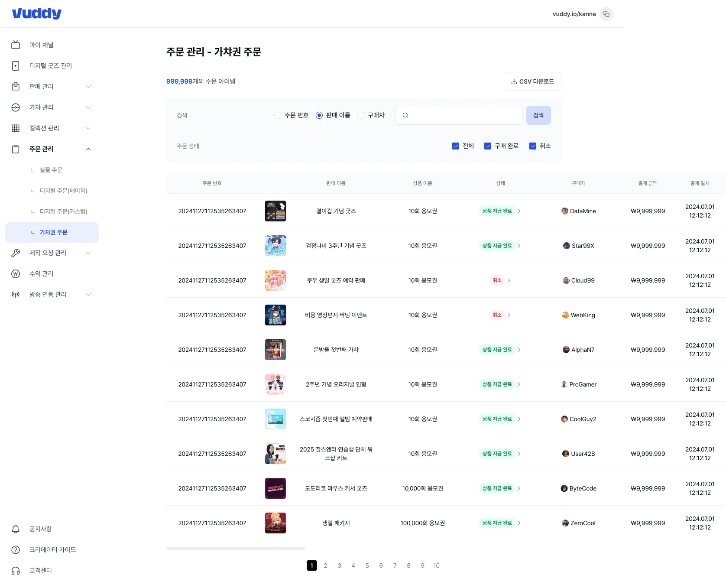Expand the 제작 요청 관리 chevron
The width and height of the screenshot is (726, 588).
tap(88, 253)
